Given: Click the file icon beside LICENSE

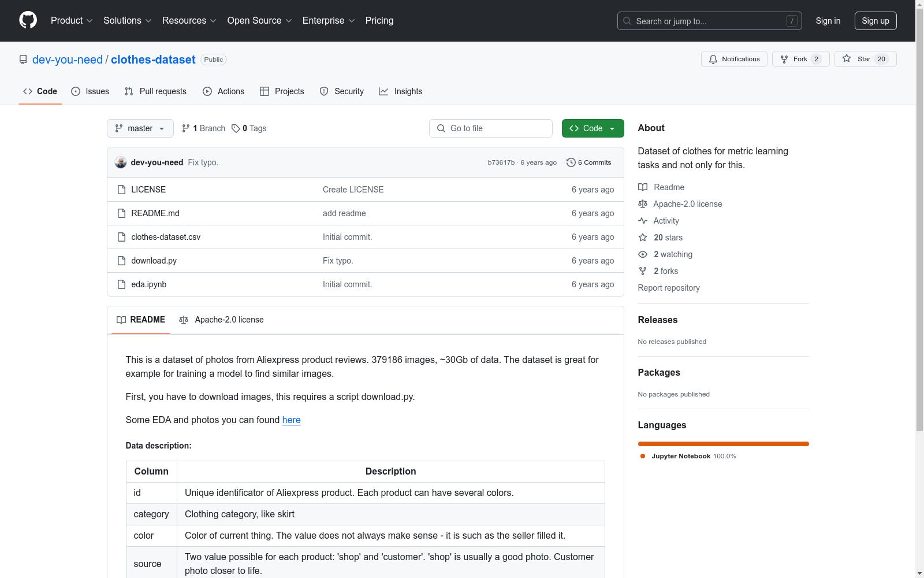Looking at the screenshot, I should pyautogui.click(x=121, y=190).
